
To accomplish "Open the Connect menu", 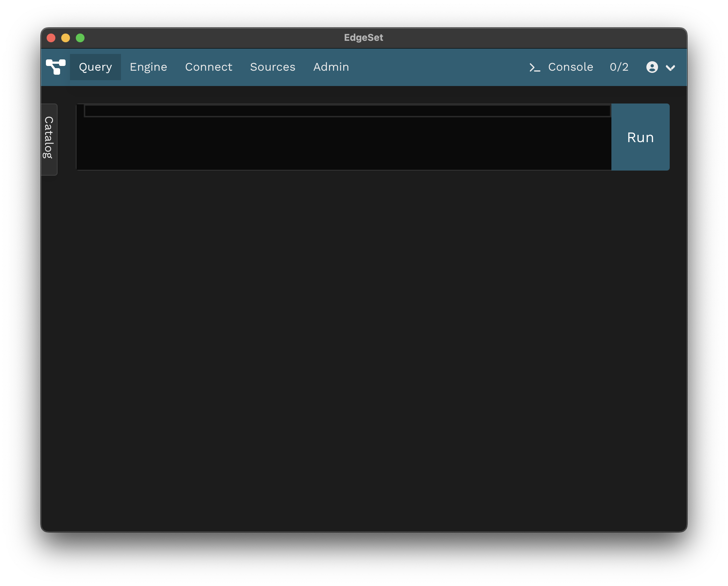I will coord(209,67).
